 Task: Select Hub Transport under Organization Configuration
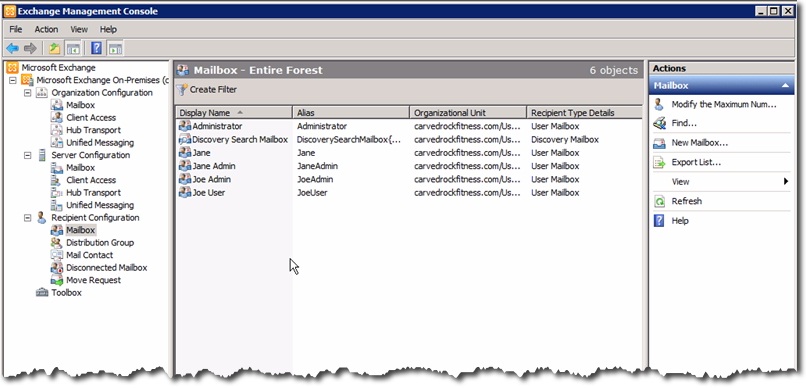[93, 130]
